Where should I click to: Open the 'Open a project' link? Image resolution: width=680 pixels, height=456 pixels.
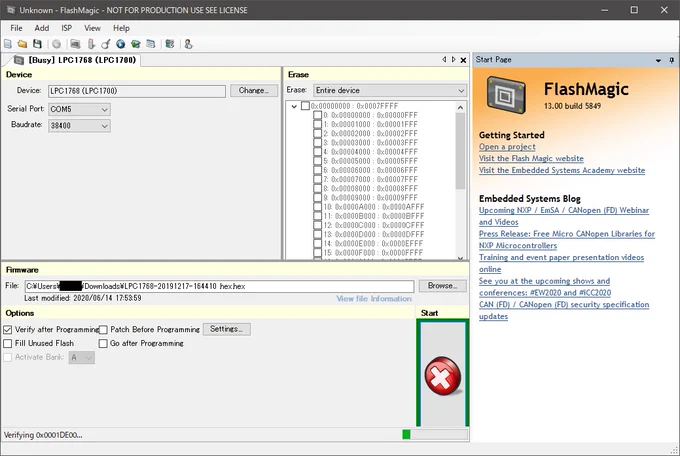(507, 147)
